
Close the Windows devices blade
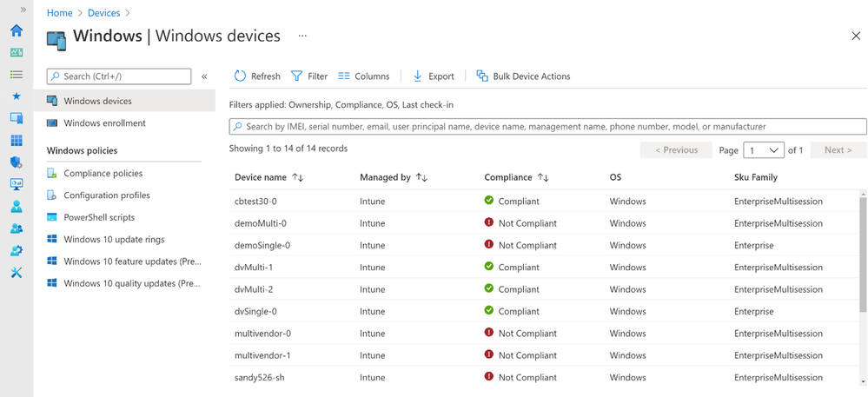(855, 36)
